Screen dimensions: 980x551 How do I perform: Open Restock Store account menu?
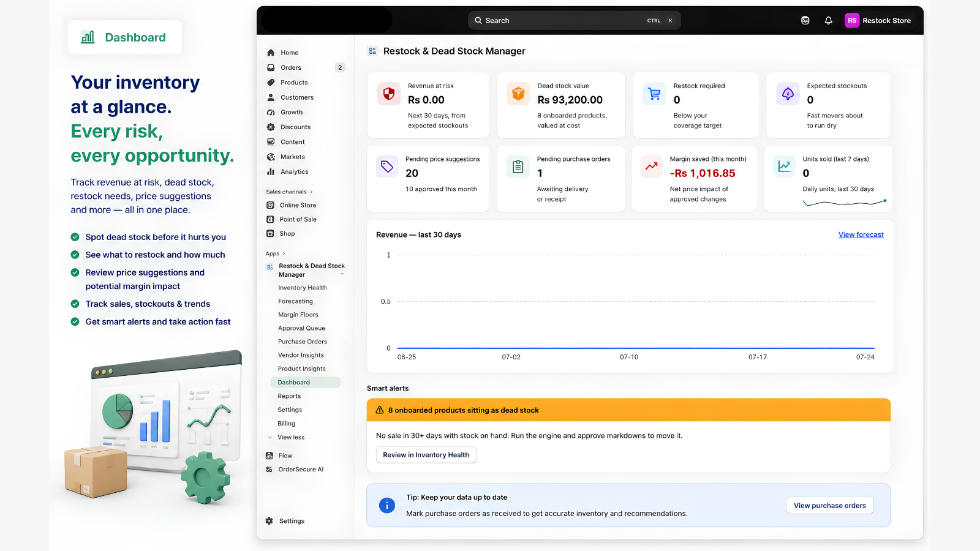point(878,20)
